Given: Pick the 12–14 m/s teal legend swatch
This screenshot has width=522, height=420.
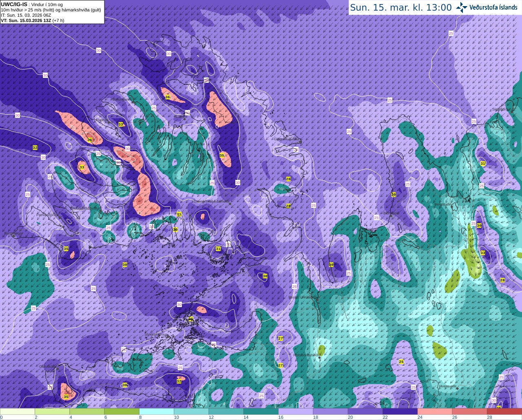Looking at the screenshot, I should (226, 411).
